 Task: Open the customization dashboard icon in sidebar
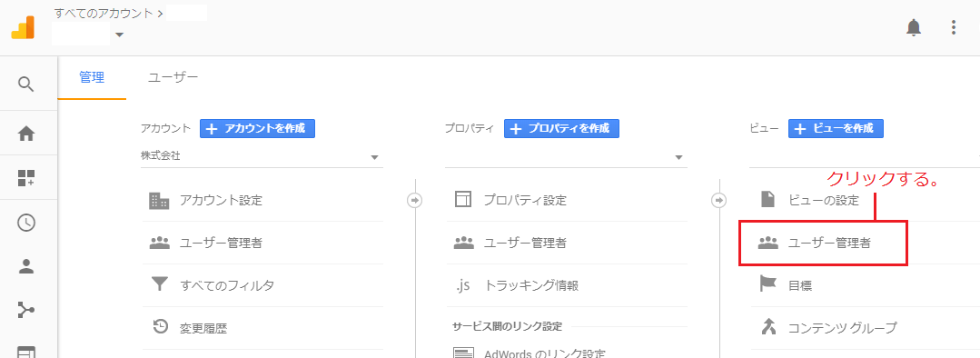tap(26, 177)
